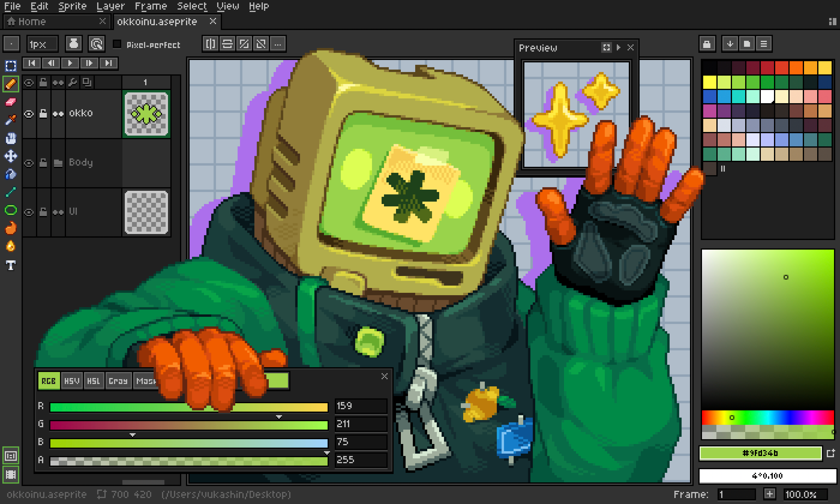
Task: Enable vertical symmetry mode
Action: coord(227,44)
